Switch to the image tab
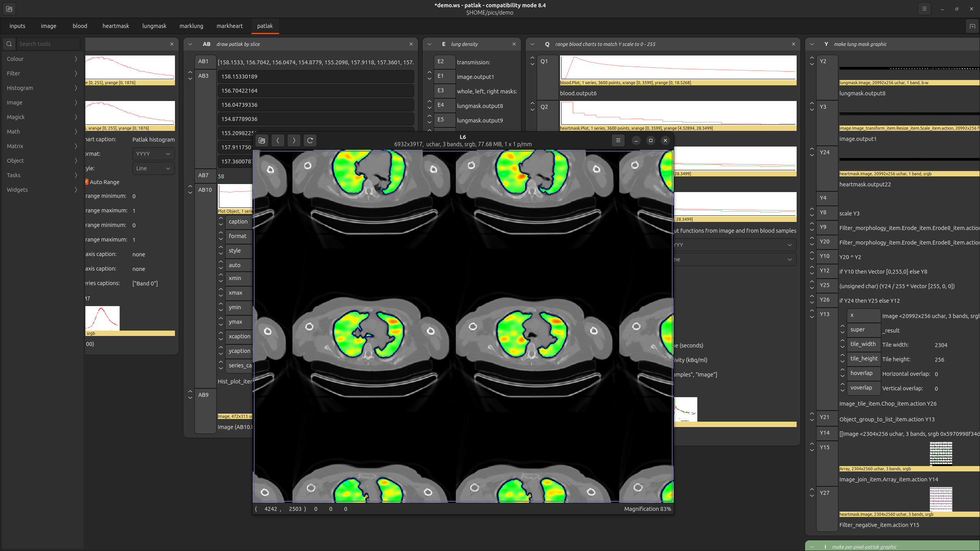The image size is (980, 551). coord(49,26)
